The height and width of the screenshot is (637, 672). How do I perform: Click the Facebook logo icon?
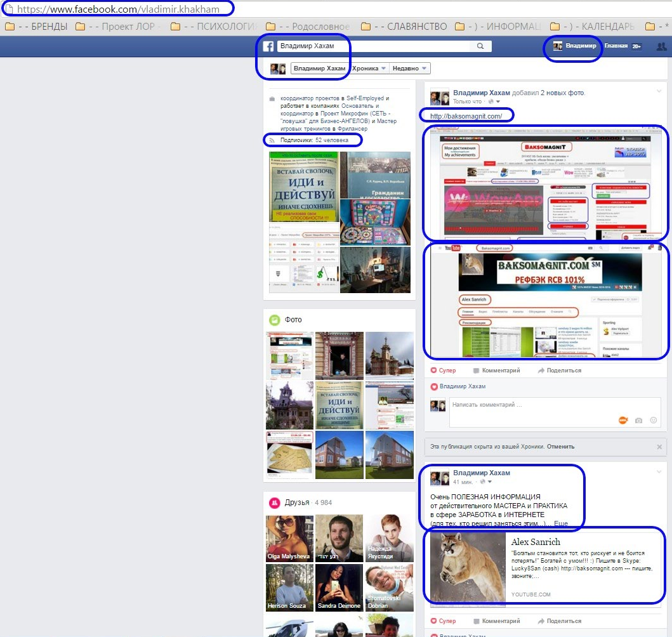(268, 46)
